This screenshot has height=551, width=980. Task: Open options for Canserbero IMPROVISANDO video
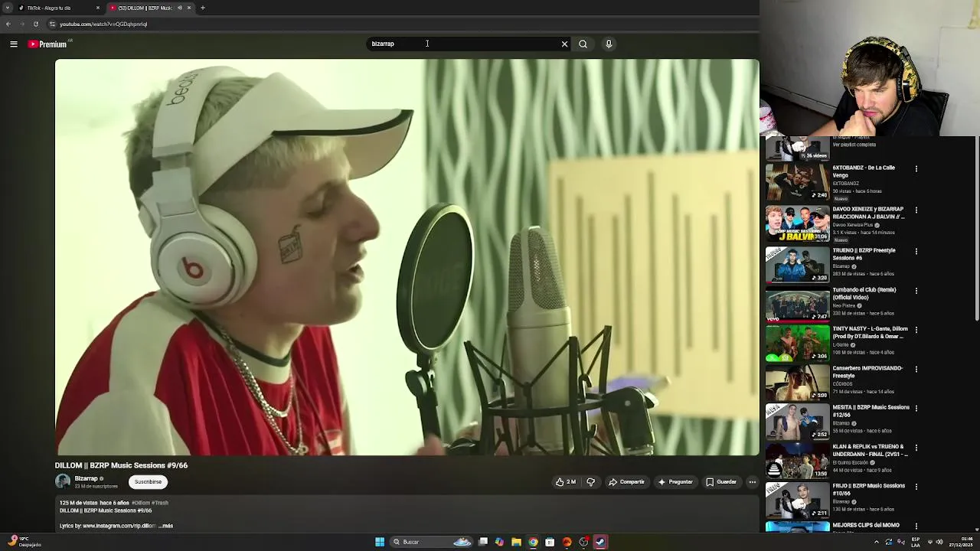(916, 370)
